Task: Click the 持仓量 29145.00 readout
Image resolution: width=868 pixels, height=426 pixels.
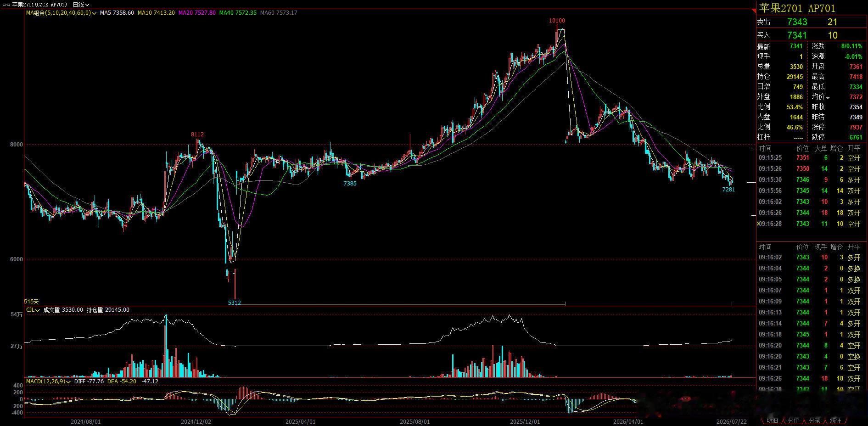Action: (x=108, y=310)
